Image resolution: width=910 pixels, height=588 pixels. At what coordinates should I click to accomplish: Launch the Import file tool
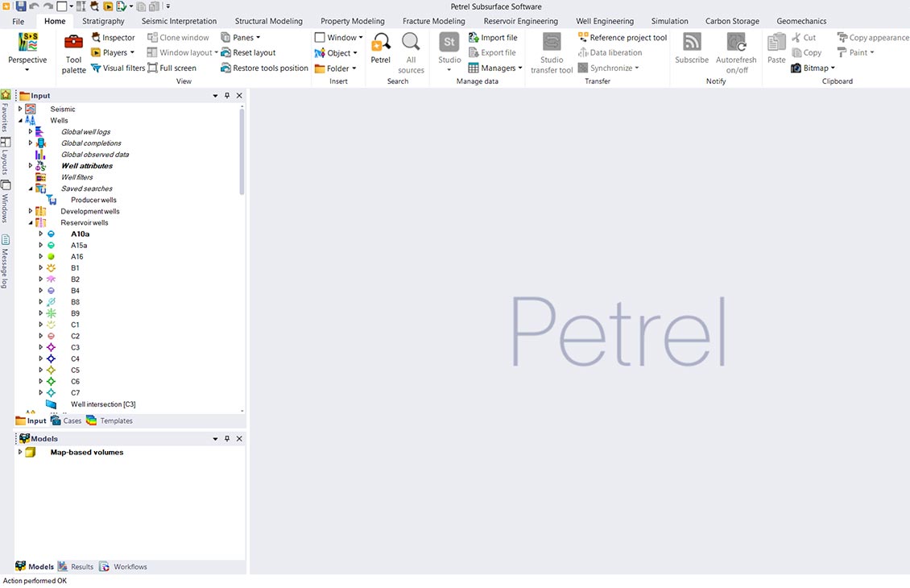click(x=494, y=37)
